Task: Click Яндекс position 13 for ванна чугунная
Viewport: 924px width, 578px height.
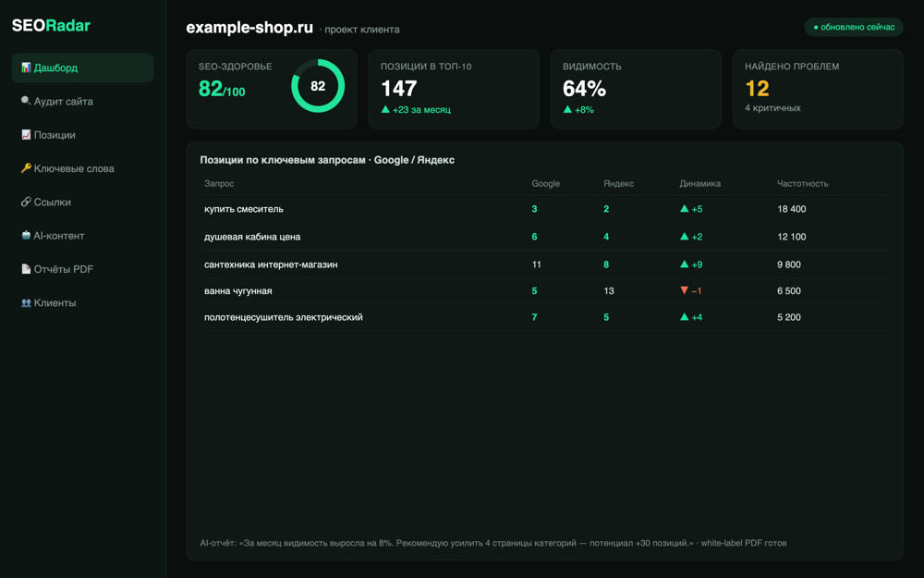Action: point(609,290)
